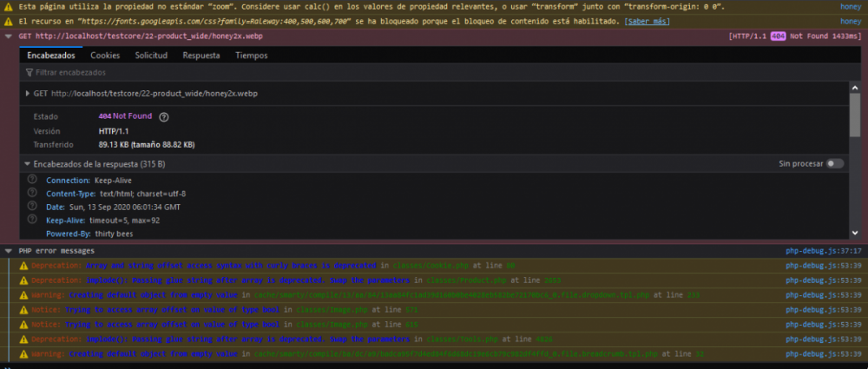The height and width of the screenshot is (369, 868).
Task: Open the Respuesta tab
Action: (201, 56)
